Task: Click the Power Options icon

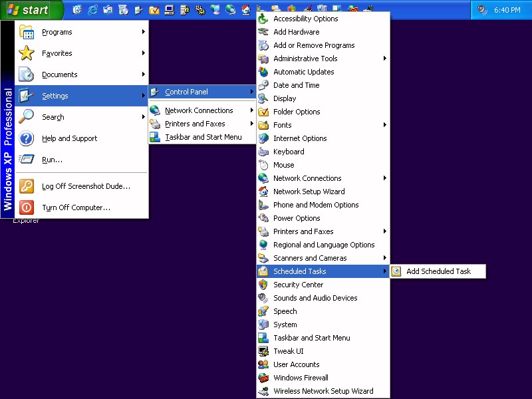Action: click(263, 218)
